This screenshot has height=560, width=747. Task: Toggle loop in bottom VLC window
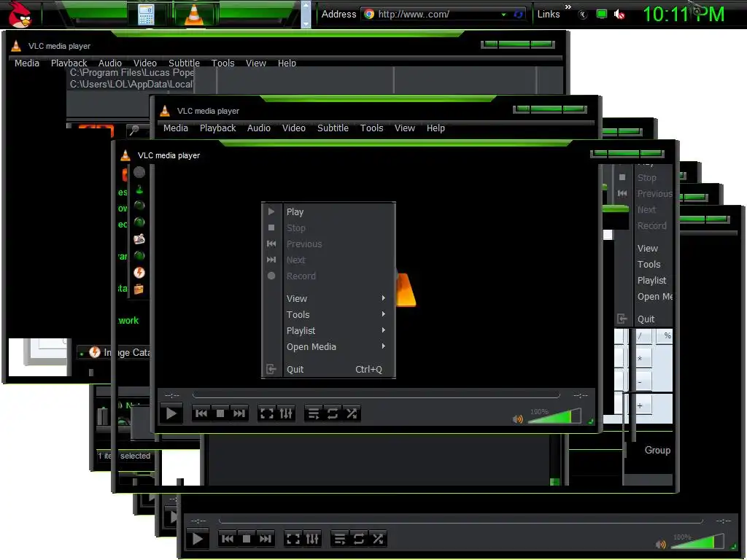click(x=359, y=539)
